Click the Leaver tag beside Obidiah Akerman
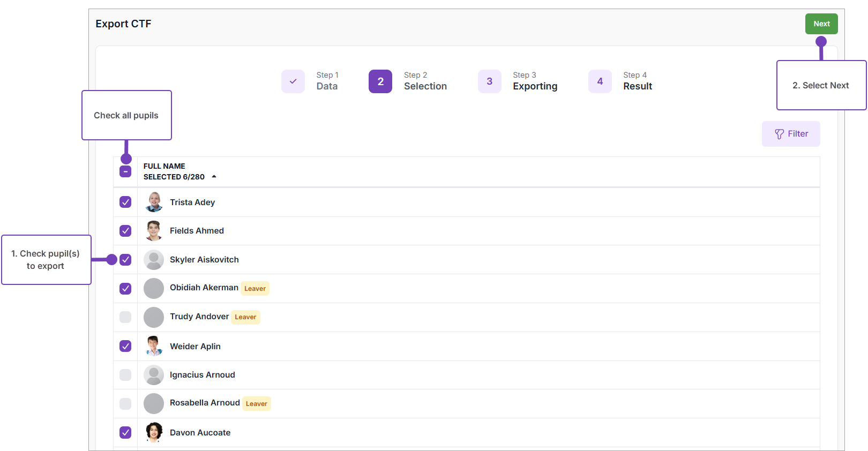The height and width of the screenshot is (451, 868). point(255,289)
